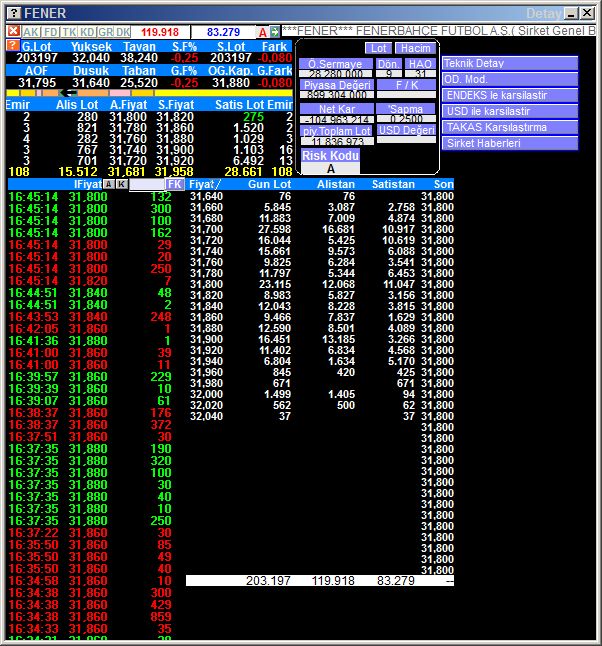The width and height of the screenshot is (602, 646).
Task: Click the small K button next to IFiyat
Action: tap(122, 184)
